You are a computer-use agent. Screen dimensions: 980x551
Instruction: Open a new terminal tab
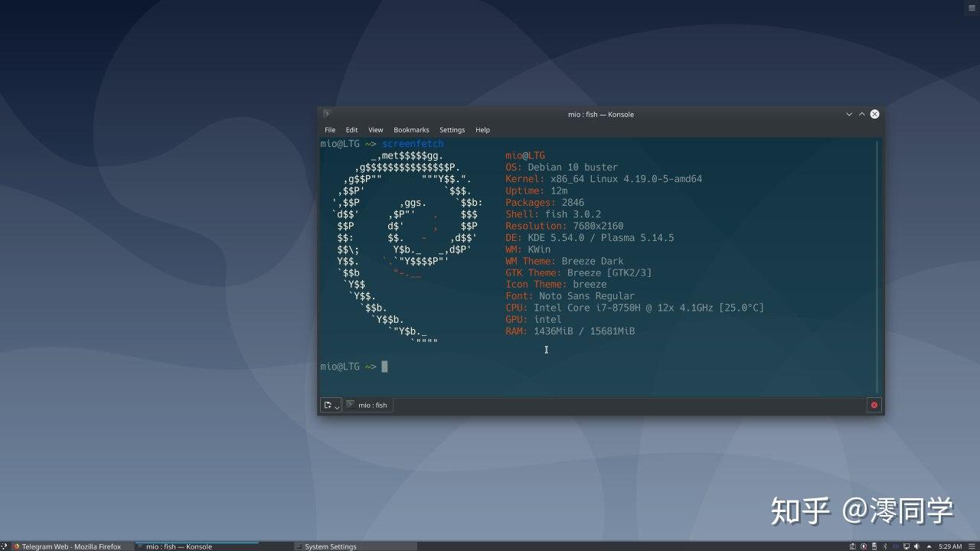[328, 404]
